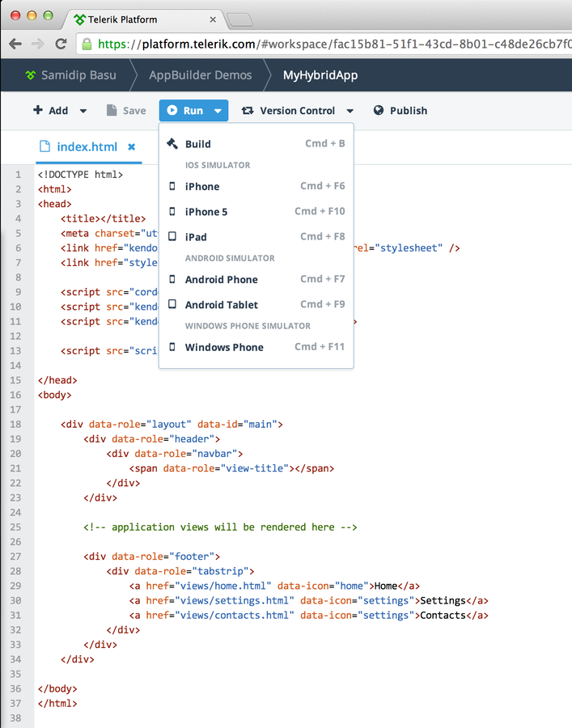The image size is (572, 728).
Task: Click the data-id="main" attribute text
Action: (237, 425)
